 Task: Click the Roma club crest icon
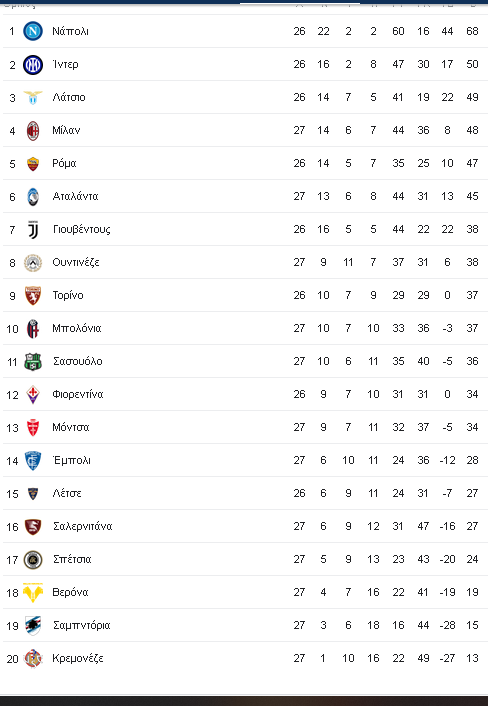click(33, 163)
